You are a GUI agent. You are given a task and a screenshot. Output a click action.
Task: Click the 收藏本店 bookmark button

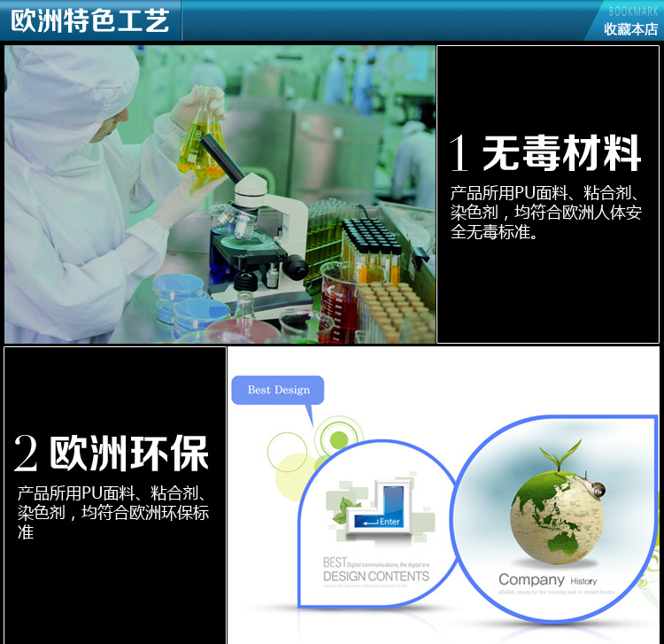tap(630, 29)
